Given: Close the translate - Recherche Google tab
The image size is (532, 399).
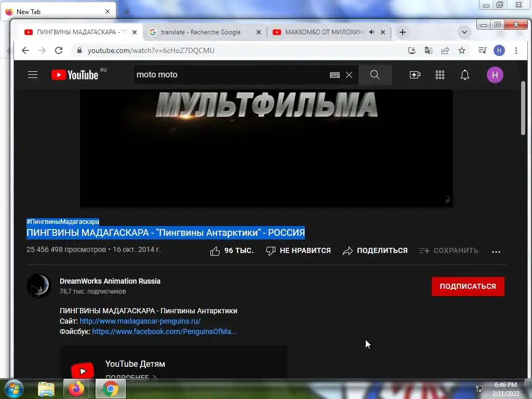Looking at the screenshot, I should coord(259,32).
